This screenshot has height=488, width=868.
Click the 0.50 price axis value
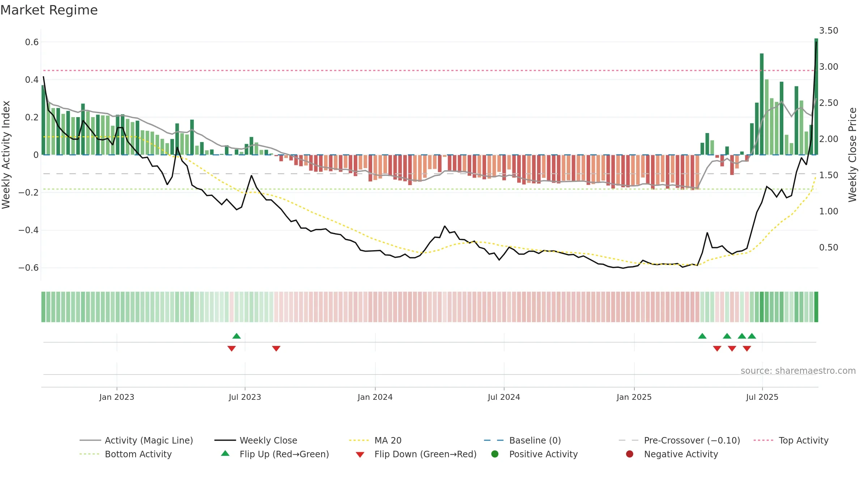829,247
